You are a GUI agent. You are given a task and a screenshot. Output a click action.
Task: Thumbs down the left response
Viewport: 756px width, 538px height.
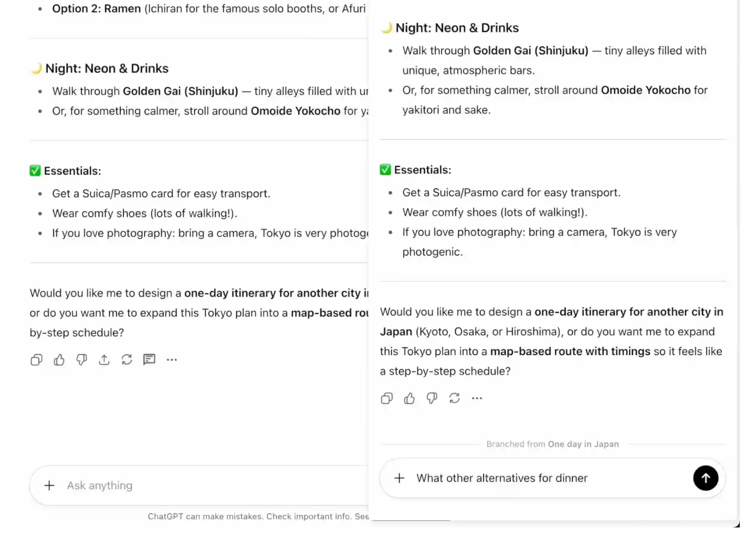tap(81, 359)
